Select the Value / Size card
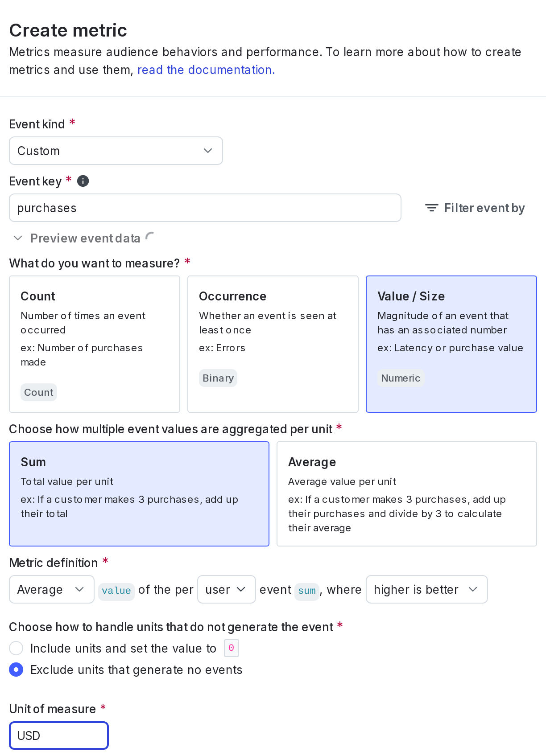546x756 pixels. tap(451, 344)
